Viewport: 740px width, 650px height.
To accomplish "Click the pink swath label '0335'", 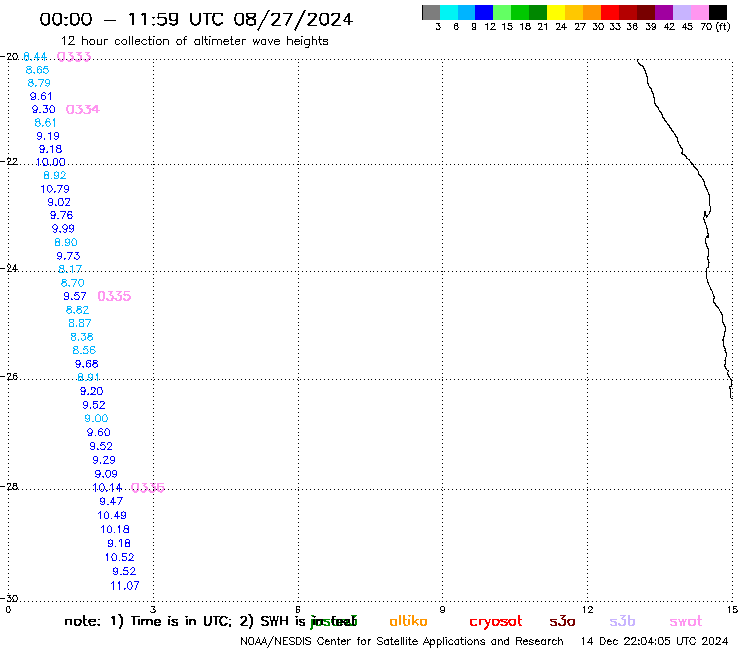I will [114, 296].
